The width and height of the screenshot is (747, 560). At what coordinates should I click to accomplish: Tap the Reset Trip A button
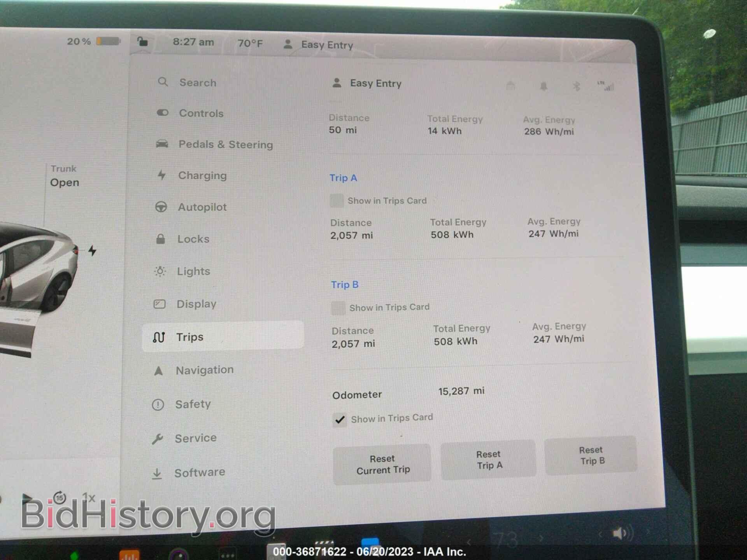(489, 460)
